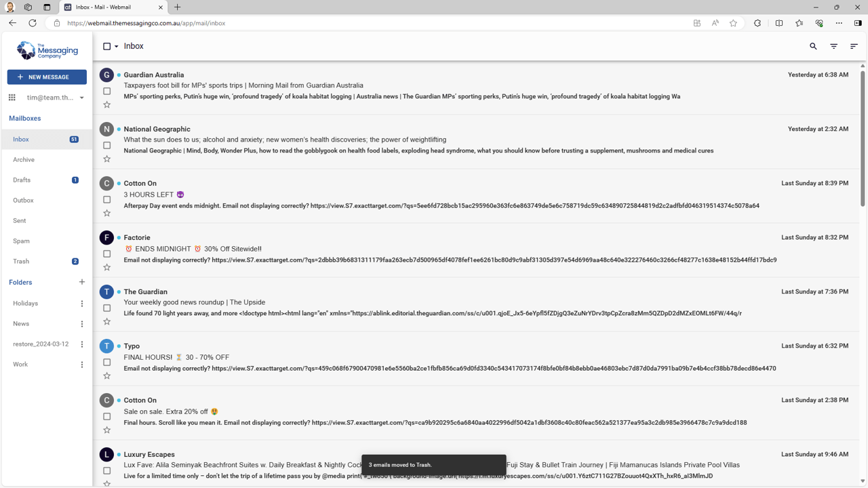Open the filter messages icon
The height and width of the screenshot is (488, 868).
click(x=833, y=46)
